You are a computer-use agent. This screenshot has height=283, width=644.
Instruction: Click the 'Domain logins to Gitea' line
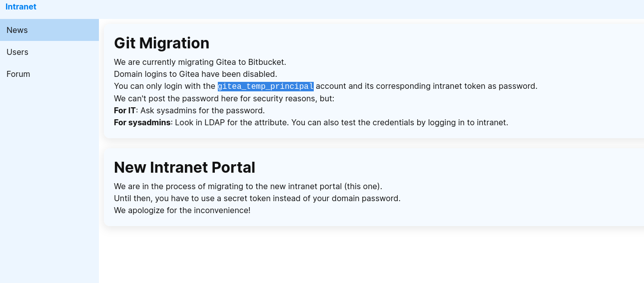[195, 74]
